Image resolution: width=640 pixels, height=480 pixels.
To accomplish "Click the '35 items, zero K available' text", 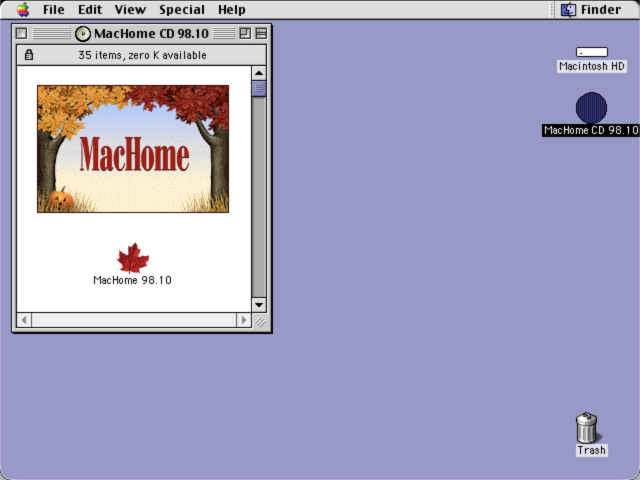I will pyautogui.click(x=142, y=55).
